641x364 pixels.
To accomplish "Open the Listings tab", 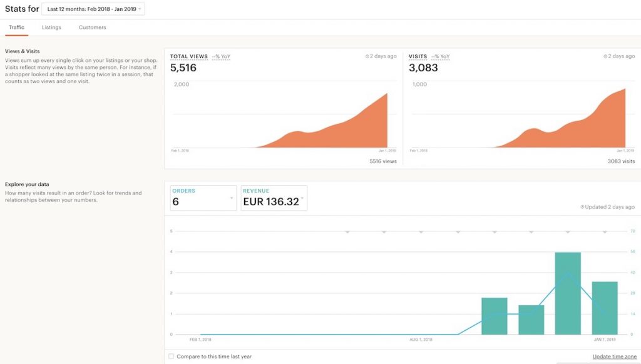I will pyautogui.click(x=51, y=28).
